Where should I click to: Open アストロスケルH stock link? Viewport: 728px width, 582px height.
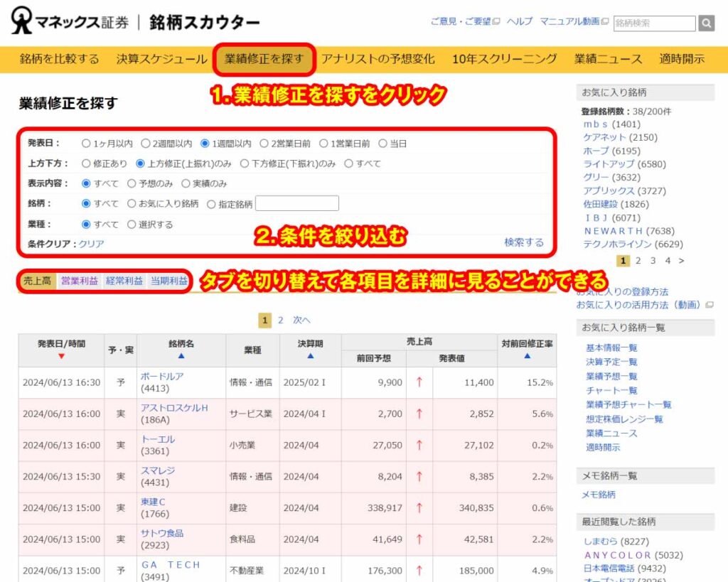tap(174, 408)
